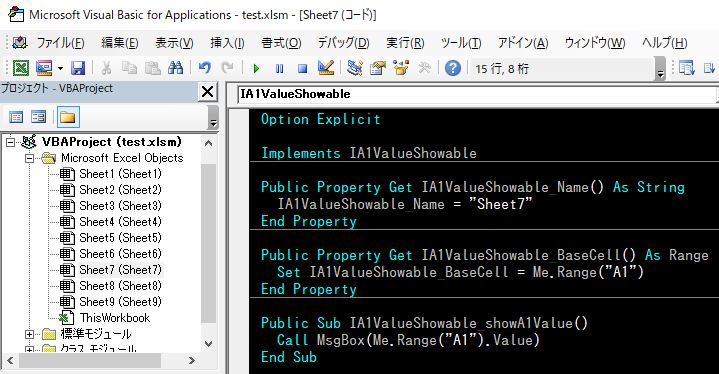Click the Redo toolbar icon
This screenshot has width=719, height=374.
coord(227,68)
